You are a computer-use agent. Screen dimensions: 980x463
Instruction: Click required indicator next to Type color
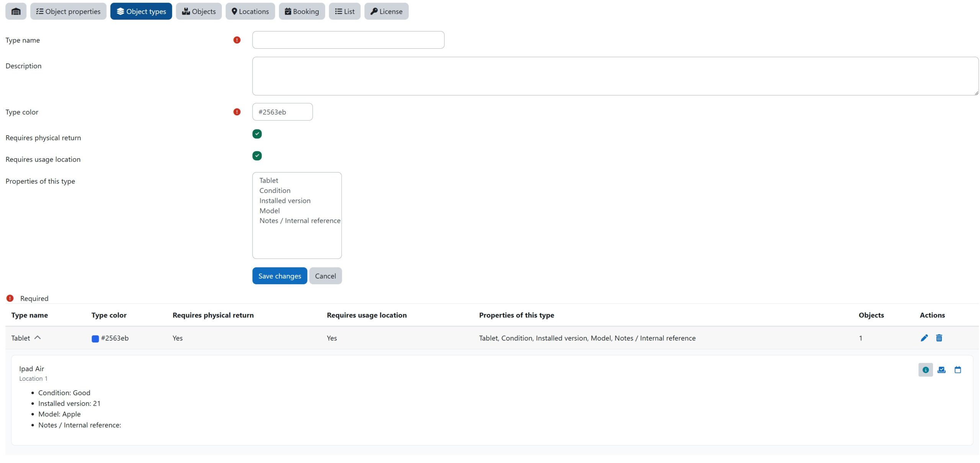(237, 112)
